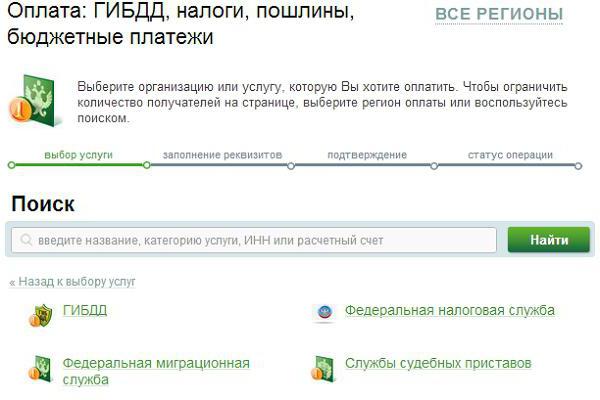This screenshot has height=400, width=600.
Task: Click the Службы судебных приставов icon
Action: 322,367
